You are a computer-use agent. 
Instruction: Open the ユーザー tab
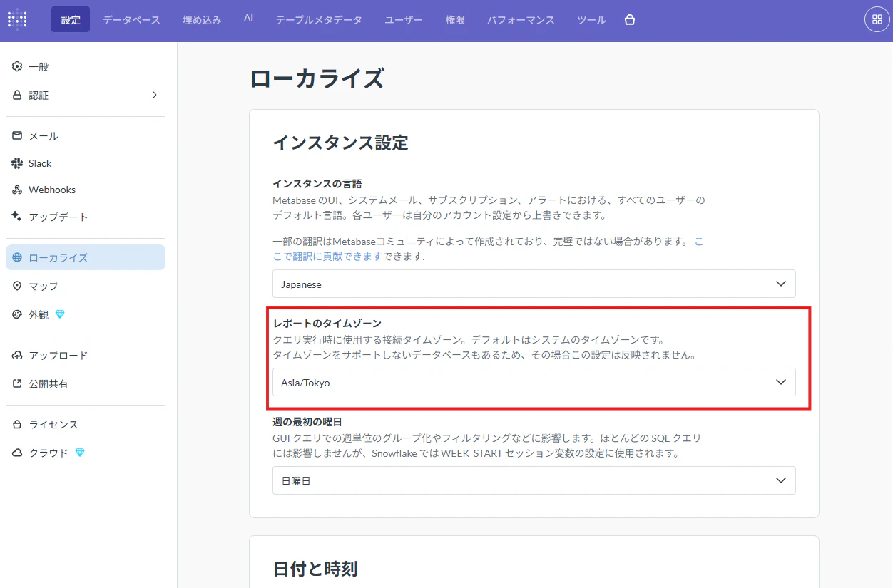point(404,19)
